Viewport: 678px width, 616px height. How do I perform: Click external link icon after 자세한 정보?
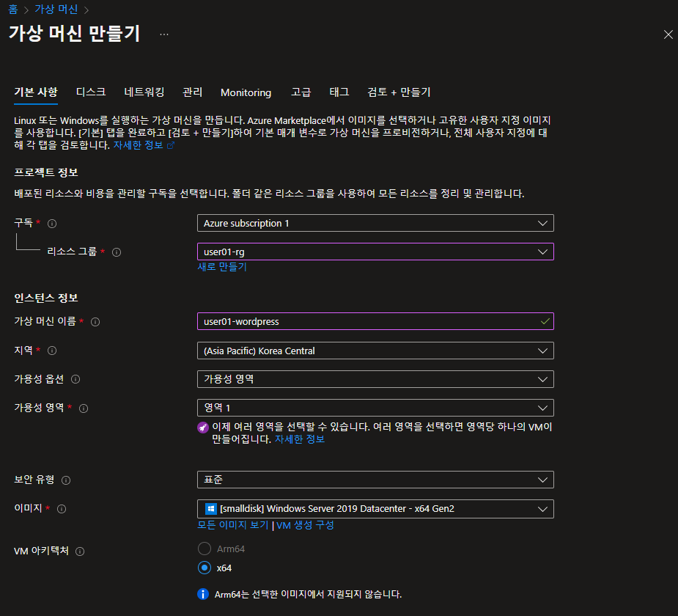click(170, 145)
